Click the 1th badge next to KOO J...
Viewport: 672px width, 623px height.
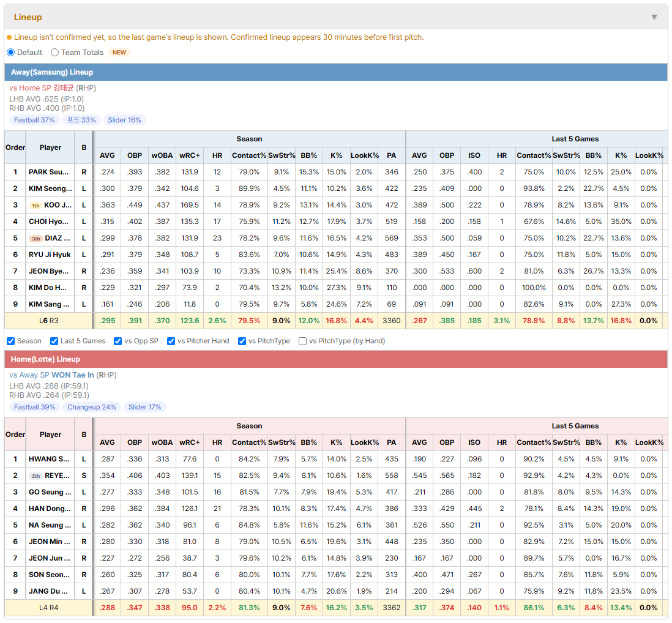[35, 205]
